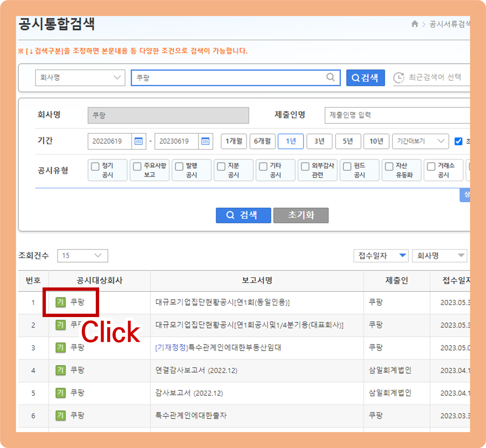
Task: Open the start date calendar picker
Action: (x=139, y=141)
